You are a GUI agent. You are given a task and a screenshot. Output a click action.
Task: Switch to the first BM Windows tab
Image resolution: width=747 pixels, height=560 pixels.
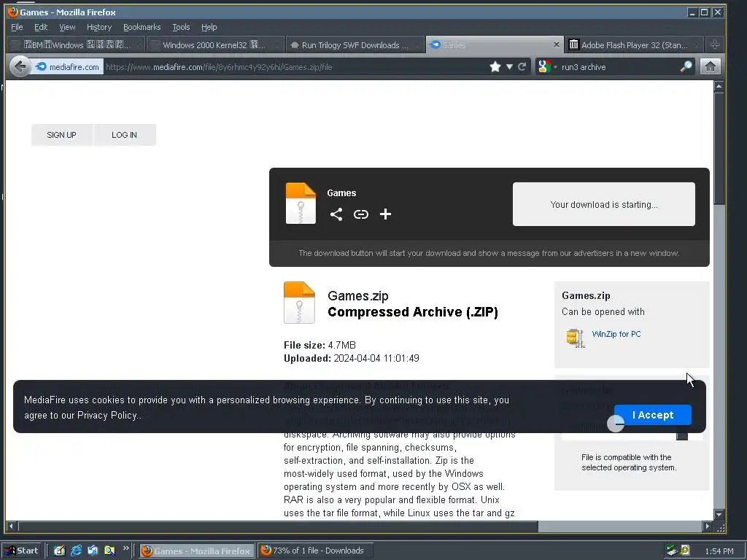tap(76, 44)
